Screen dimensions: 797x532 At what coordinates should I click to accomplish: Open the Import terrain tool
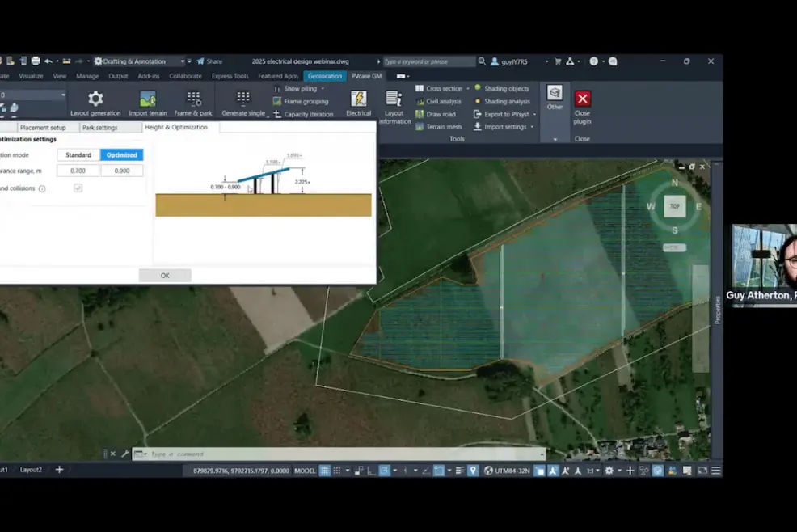click(147, 99)
